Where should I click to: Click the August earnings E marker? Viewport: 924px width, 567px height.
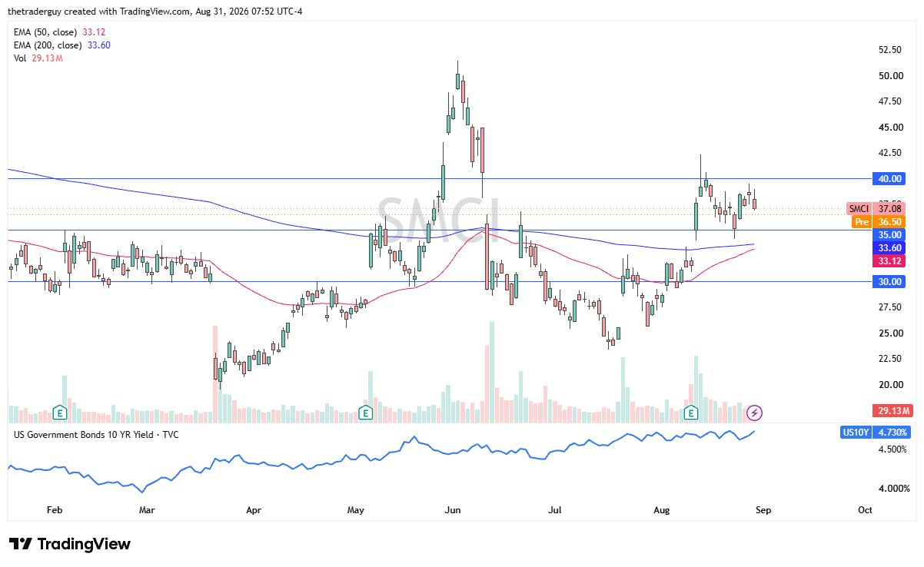pyautogui.click(x=691, y=413)
